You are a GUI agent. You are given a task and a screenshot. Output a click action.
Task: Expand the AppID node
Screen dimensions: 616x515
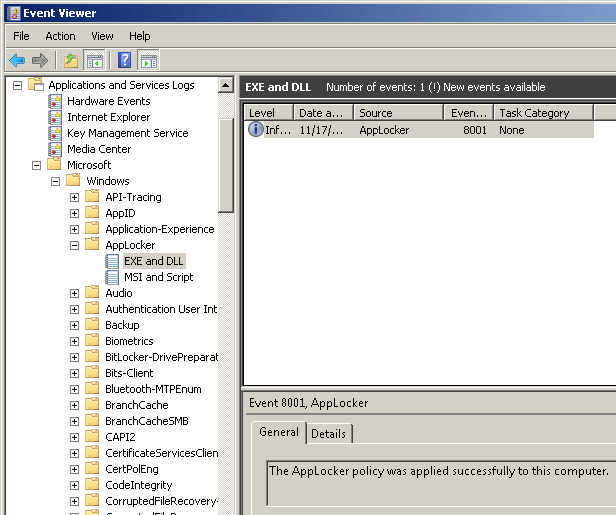tap(74, 213)
